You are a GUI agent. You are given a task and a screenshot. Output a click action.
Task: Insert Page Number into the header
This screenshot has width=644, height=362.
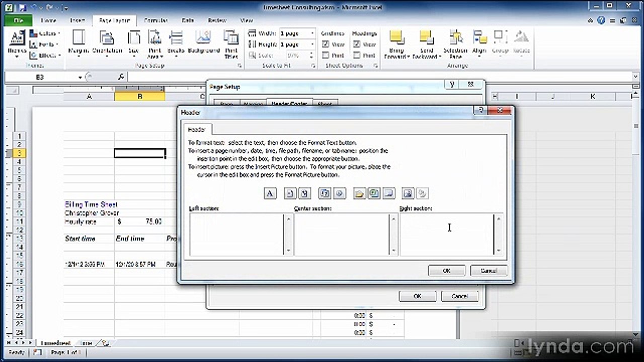pos(290,194)
